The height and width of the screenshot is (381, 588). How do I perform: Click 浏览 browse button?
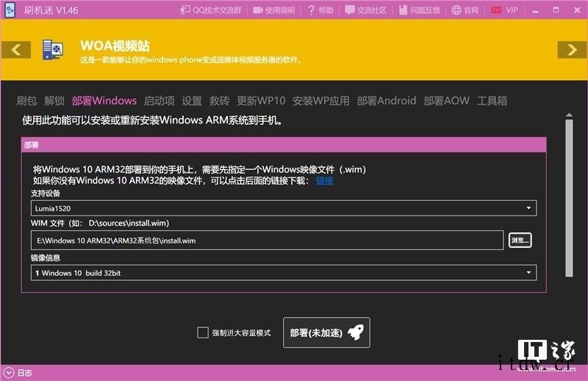pos(520,241)
